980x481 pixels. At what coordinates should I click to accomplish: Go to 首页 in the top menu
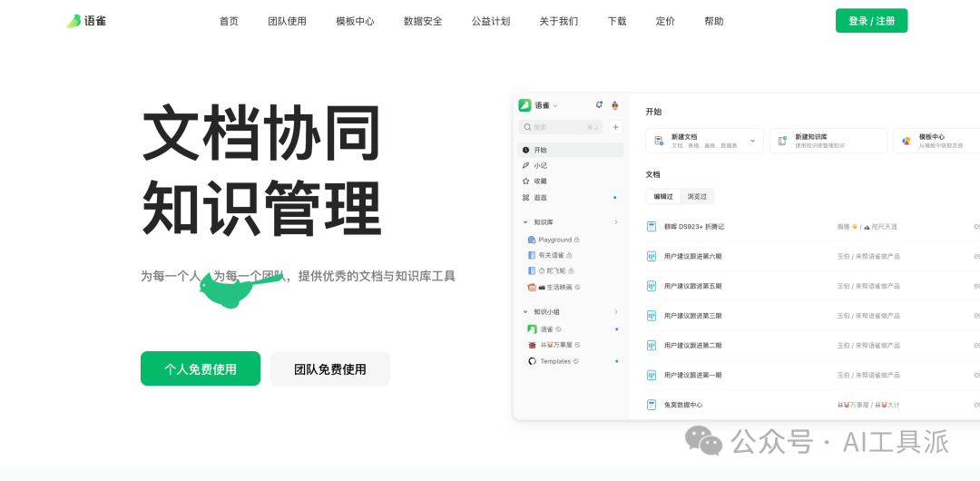click(229, 21)
